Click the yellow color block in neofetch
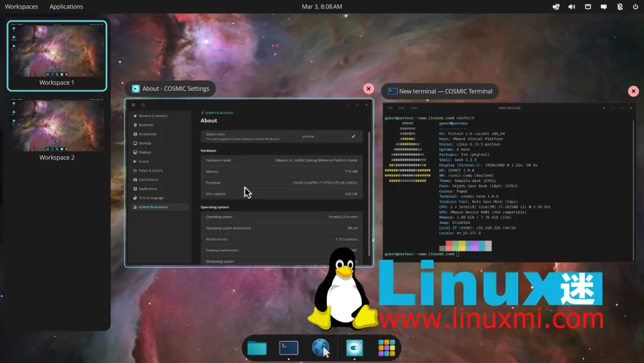644x363 pixels. click(x=462, y=246)
